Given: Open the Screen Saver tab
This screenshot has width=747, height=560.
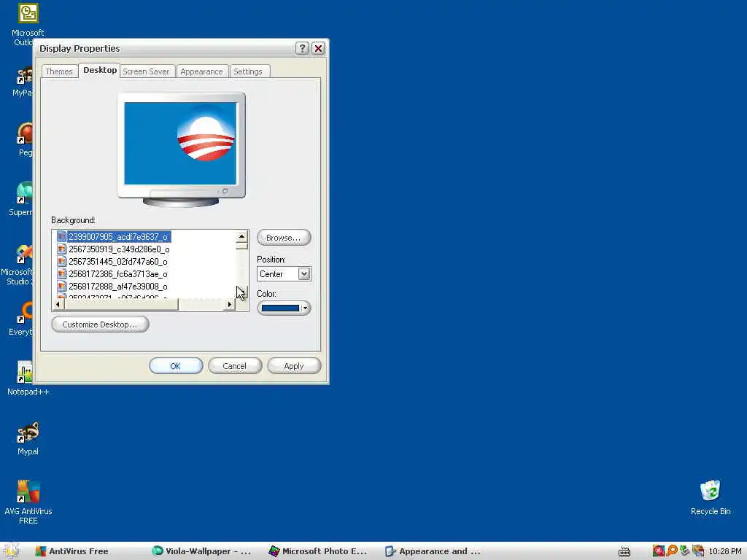Looking at the screenshot, I should [146, 71].
